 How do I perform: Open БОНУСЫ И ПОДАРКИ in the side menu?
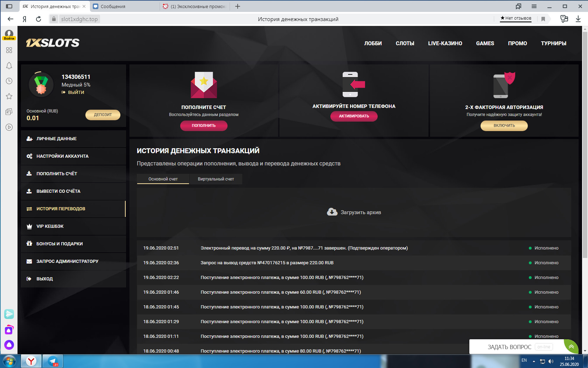click(73, 244)
